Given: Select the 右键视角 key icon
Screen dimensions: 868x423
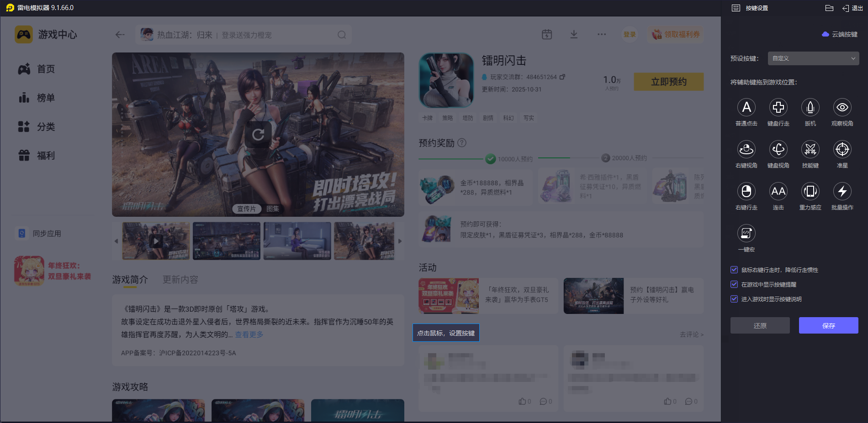Looking at the screenshot, I should point(746,150).
